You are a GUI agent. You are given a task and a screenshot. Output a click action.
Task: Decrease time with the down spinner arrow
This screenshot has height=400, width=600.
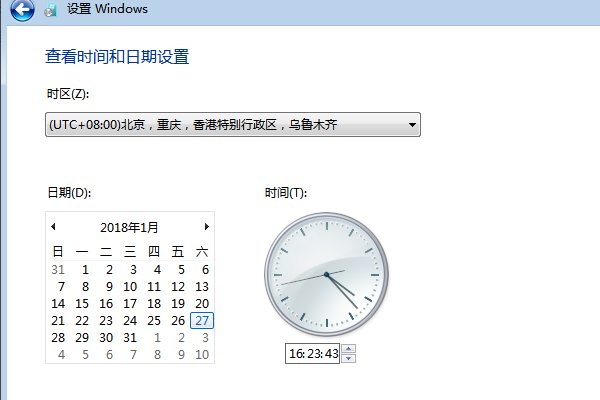(348, 358)
